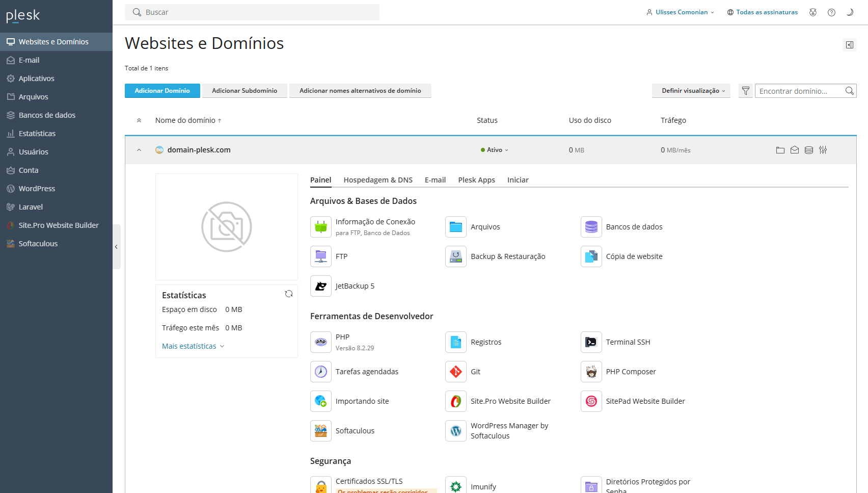Click the Git tool icon
Viewport: 868px width, 493px height.
[x=456, y=372]
